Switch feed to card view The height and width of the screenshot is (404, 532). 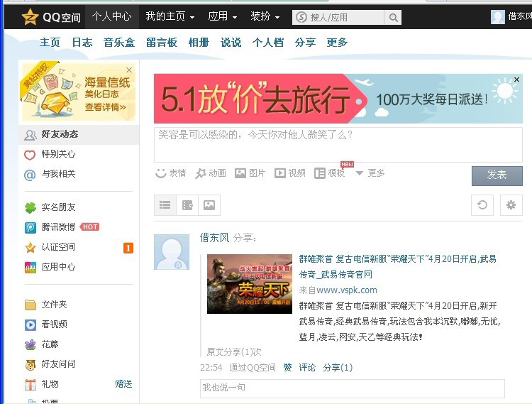[x=187, y=205]
